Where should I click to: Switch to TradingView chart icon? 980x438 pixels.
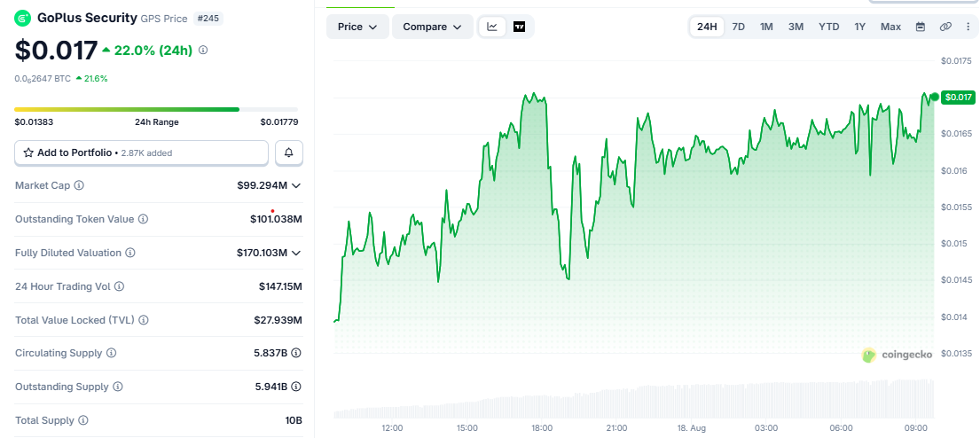tap(519, 27)
